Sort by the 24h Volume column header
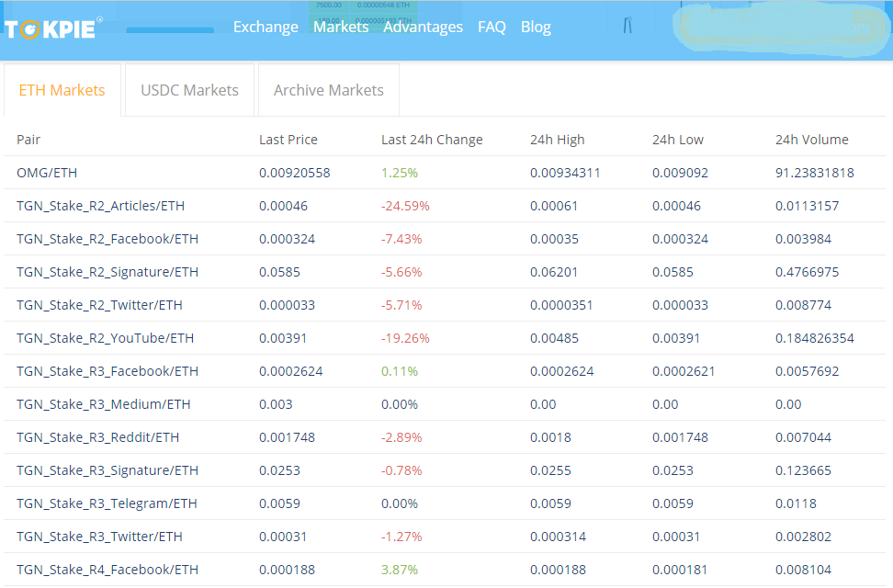Viewport: 893px width, 588px height. point(811,140)
